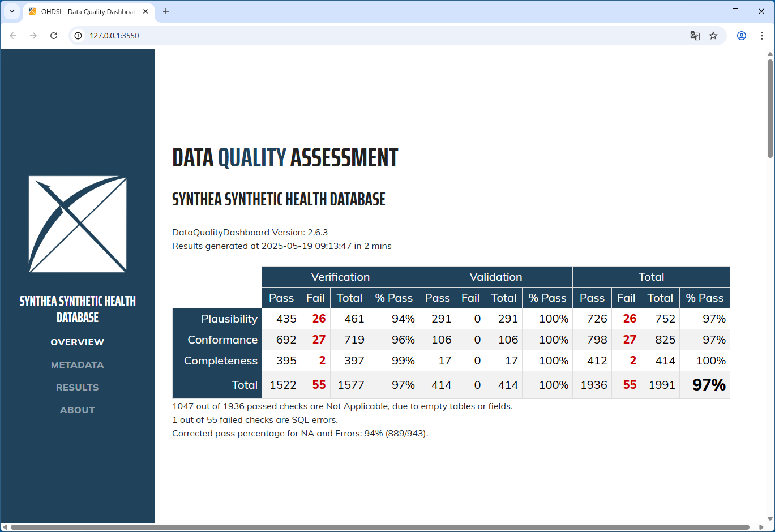
Task: Click the Plausibility row label
Action: click(x=217, y=319)
